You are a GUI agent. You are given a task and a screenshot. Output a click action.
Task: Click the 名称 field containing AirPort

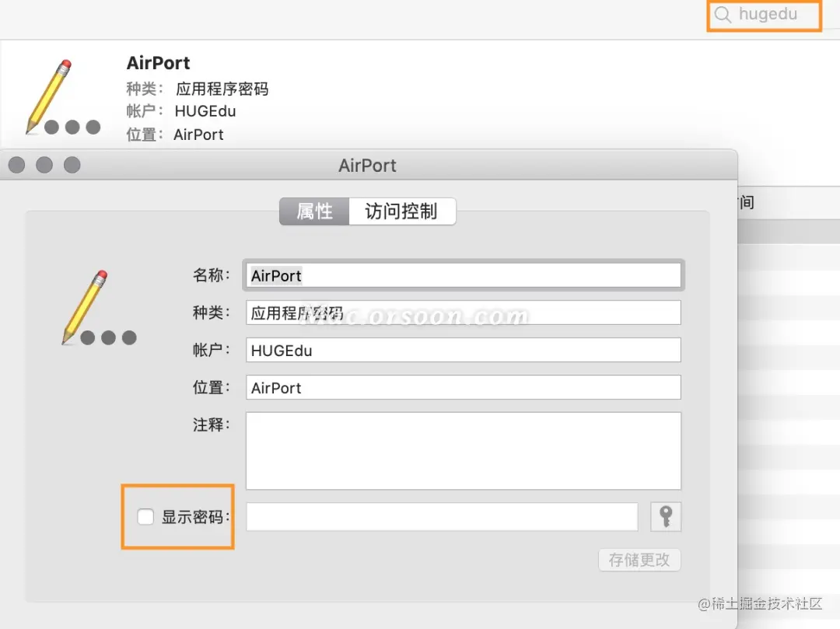tap(464, 275)
